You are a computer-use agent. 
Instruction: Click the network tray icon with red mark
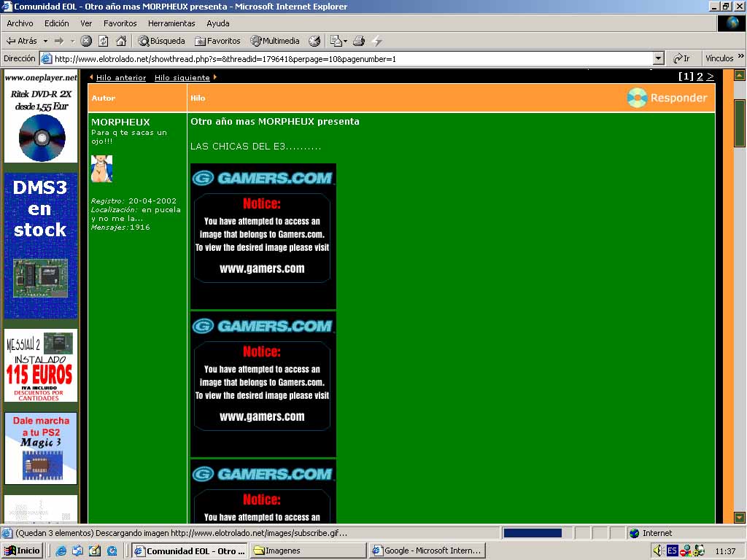pyautogui.click(x=686, y=551)
